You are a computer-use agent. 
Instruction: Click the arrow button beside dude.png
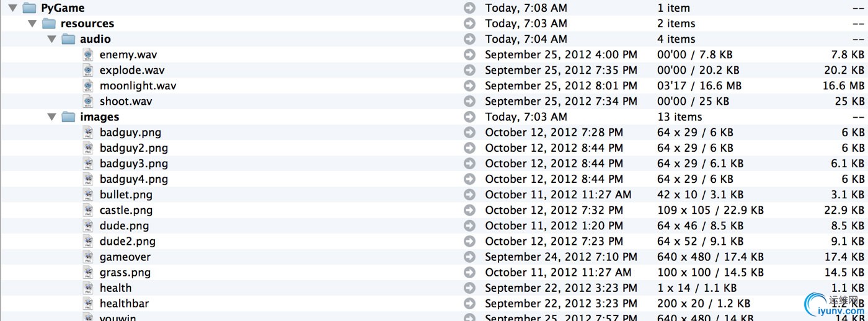[469, 226]
